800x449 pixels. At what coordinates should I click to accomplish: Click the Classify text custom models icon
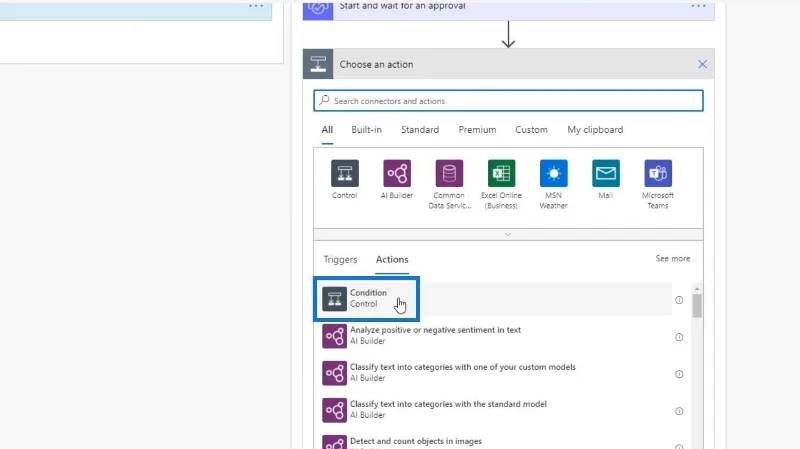coord(334,373)
